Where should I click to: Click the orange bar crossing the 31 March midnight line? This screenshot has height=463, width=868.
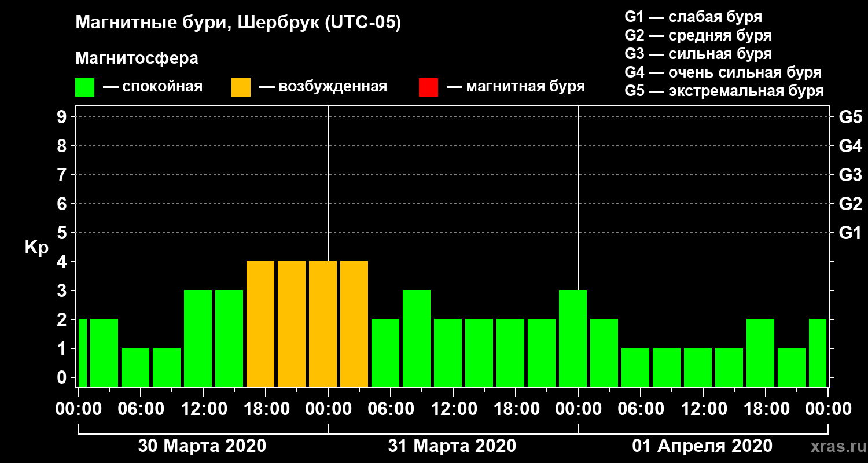323,324
